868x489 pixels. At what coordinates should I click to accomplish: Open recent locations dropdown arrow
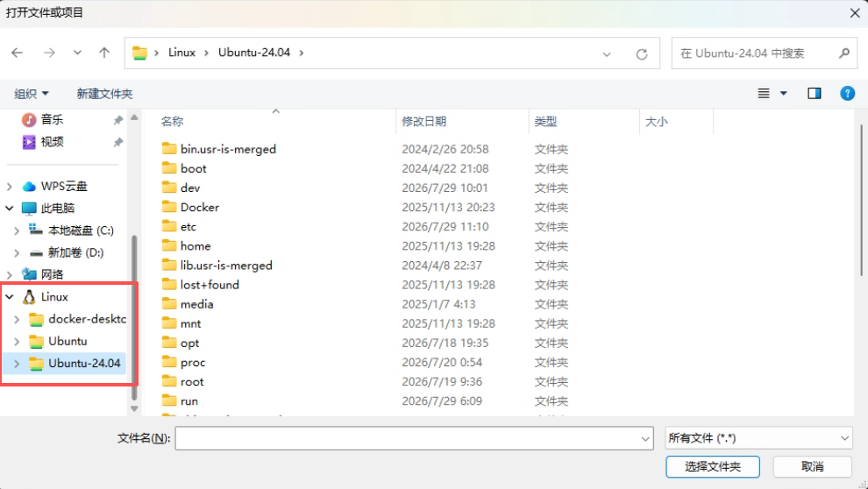click(x=77, y=53)
